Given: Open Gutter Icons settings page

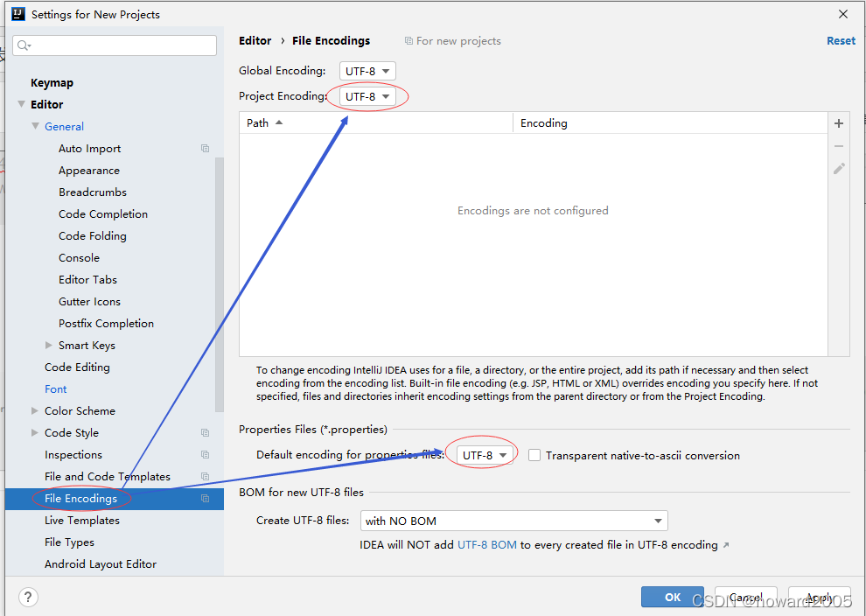Looking at the screenshot, I should [x=89, y=301].
